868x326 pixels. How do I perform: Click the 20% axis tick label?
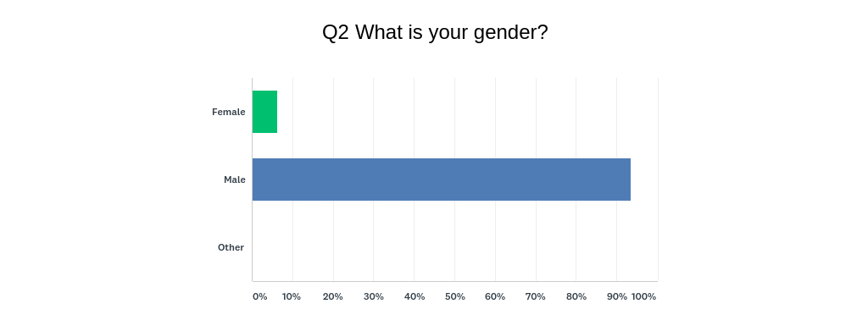[x=332, y=296]
